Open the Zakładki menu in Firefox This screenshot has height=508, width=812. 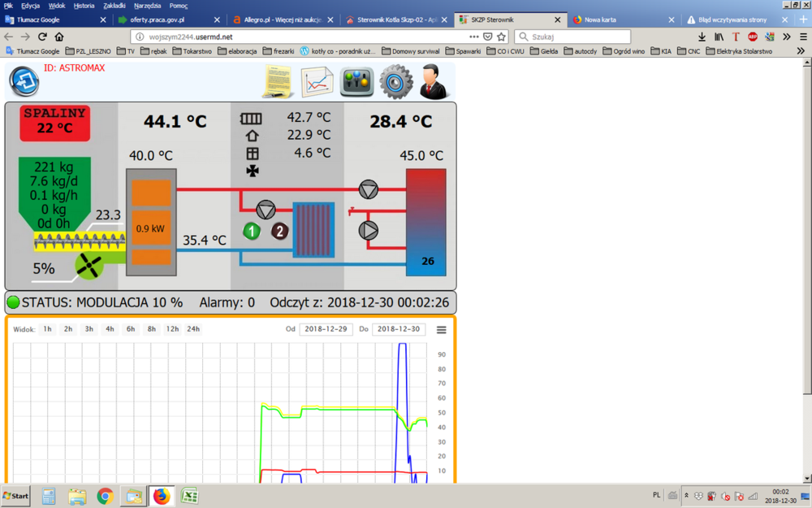pos(114,6)
